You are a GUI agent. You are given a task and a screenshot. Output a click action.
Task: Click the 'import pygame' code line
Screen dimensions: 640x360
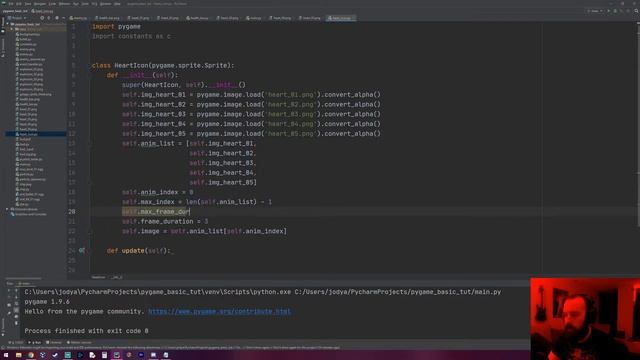[116, 27]
